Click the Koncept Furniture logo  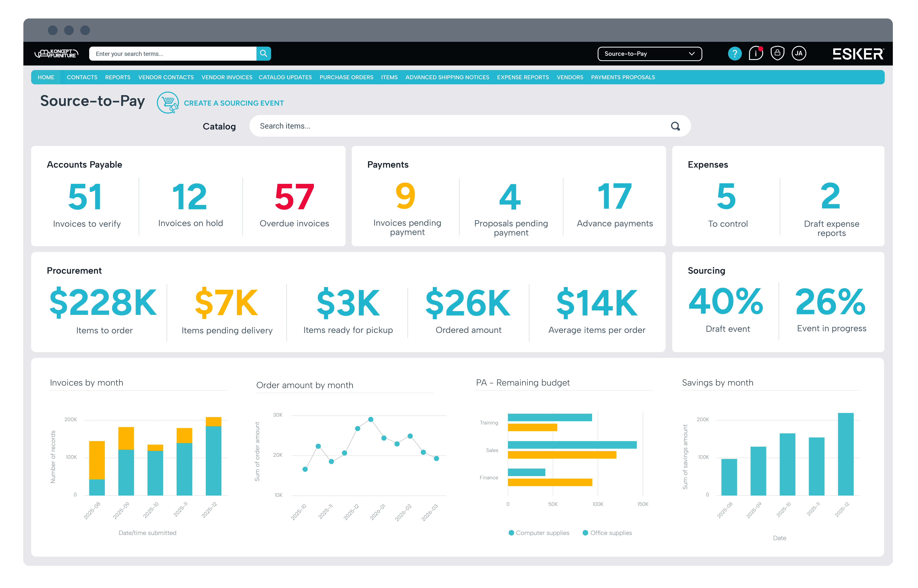click(x=56, y=54)
